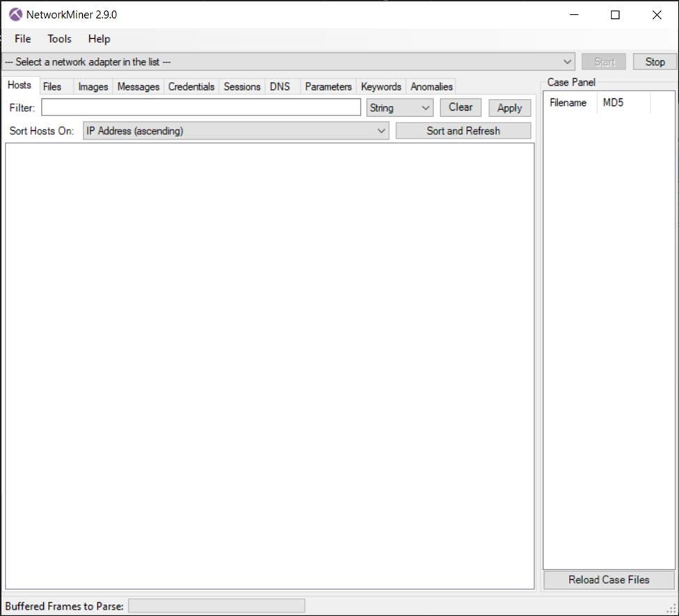Show the Sessions tab
This screenshot has width=679, height=616.
coord(242,87)
